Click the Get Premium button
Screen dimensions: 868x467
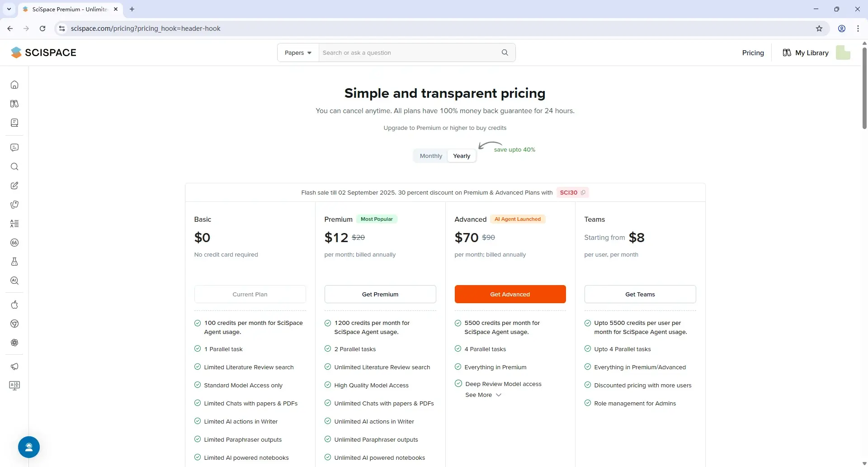tap(380, 294)
